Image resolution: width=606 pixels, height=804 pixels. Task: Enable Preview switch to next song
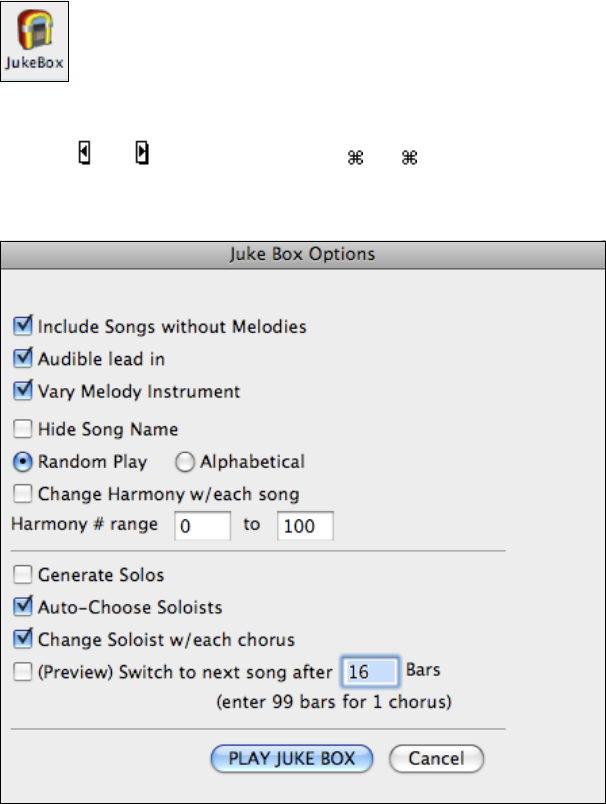tap(23, 672)
